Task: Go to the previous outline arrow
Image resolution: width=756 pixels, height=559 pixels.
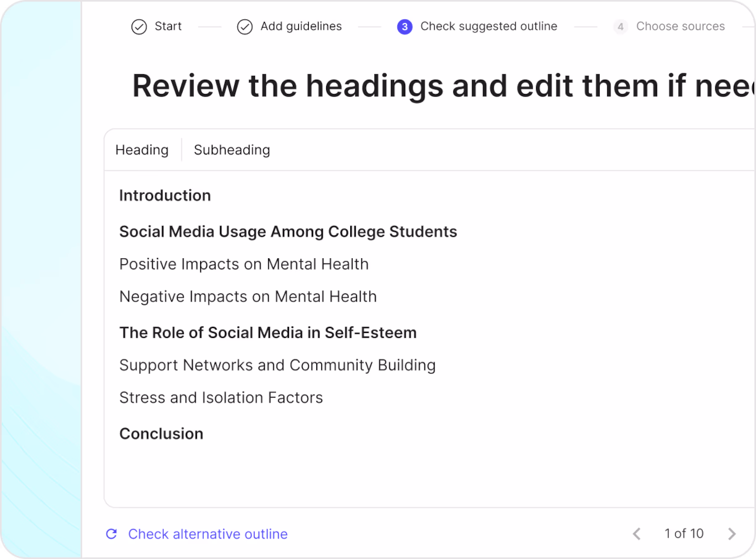Action: (637, 534)
